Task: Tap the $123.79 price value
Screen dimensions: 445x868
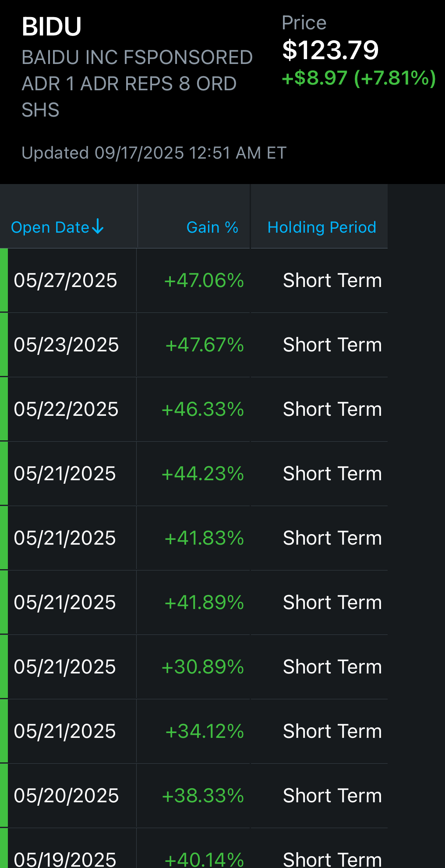Action: tap(330, 50)
